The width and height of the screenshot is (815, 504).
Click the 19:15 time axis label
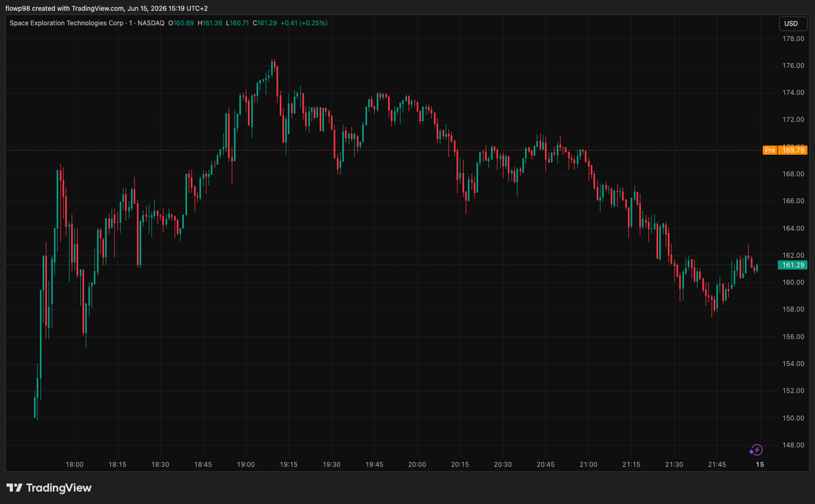click(x=289, y=465)
